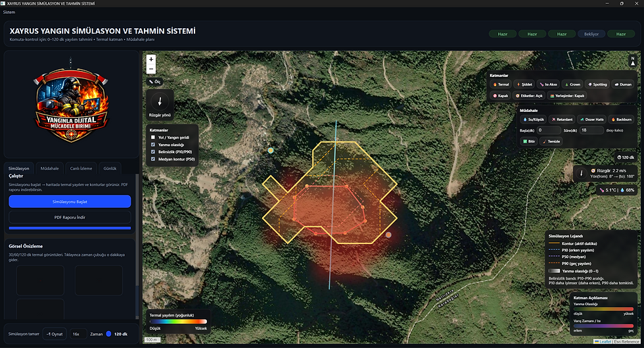Activate the Spotting layer

click(x=597, y=84)
